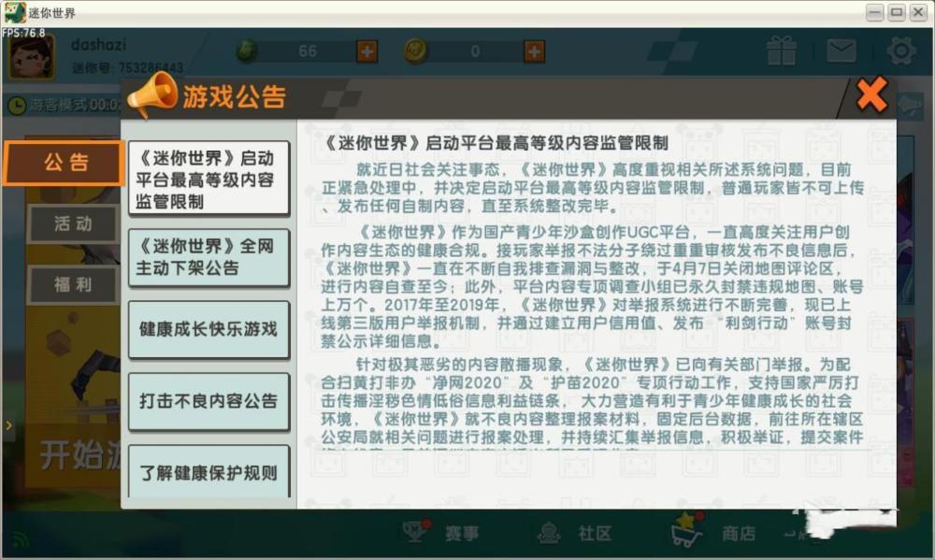
Task: Open the 全网主动下架公告 announcement
Action: click(x=209, y=257)
